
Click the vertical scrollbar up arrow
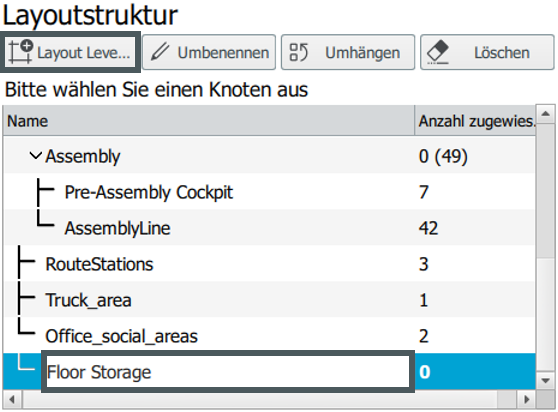[546, 114]
